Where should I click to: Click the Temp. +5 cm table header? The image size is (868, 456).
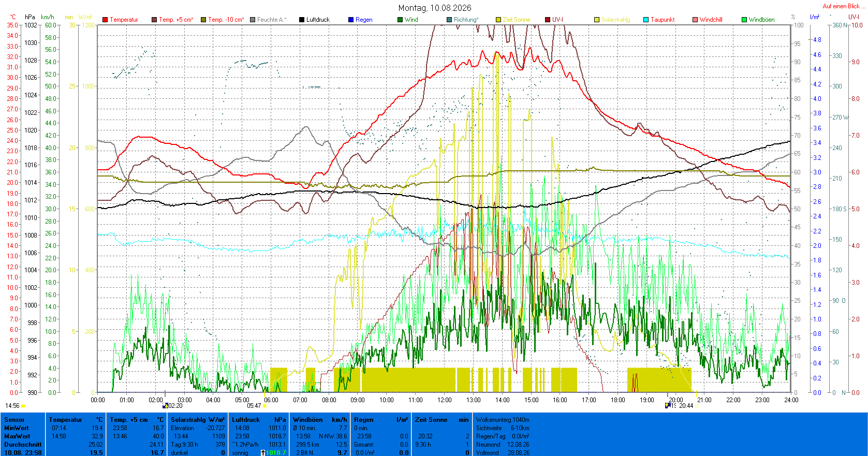point(137,420)
